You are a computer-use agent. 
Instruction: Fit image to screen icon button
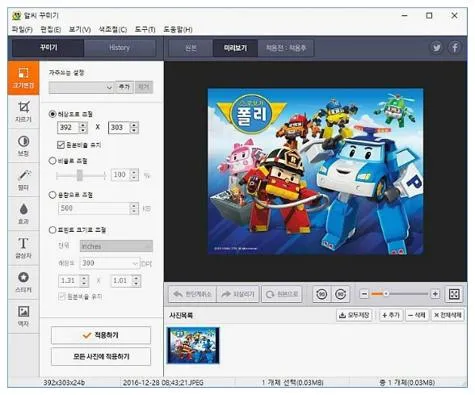point(454,294)
